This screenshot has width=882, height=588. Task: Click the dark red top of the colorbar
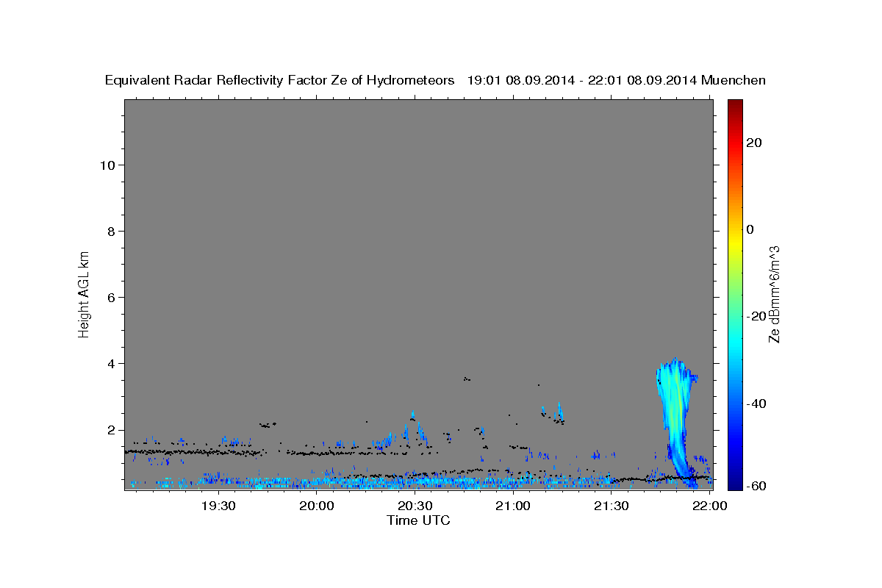[x=735, y=104]
